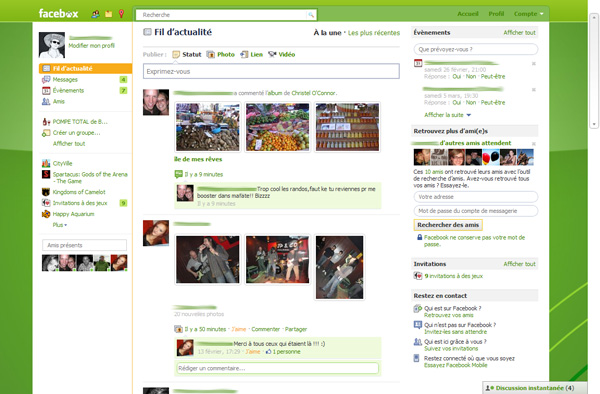Click Créer un groupe link
This screenshot has width=600, height=394.
click(x=76, y=133)
